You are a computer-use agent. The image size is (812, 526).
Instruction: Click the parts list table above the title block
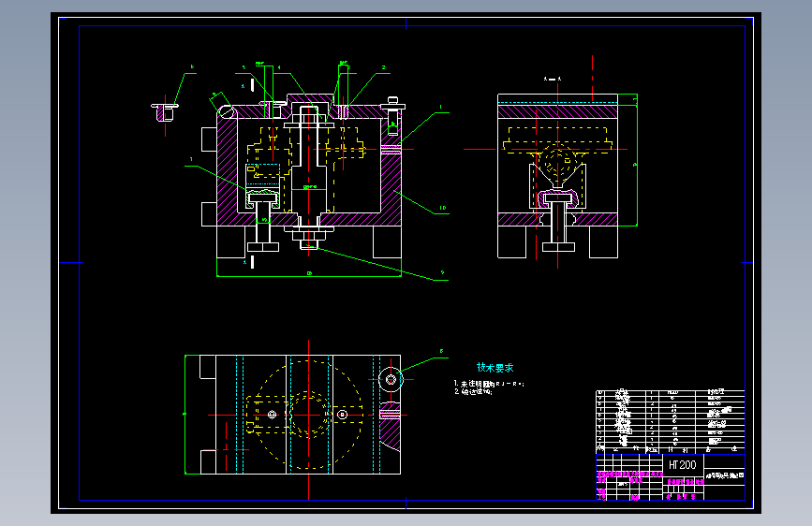pos(670,422)
